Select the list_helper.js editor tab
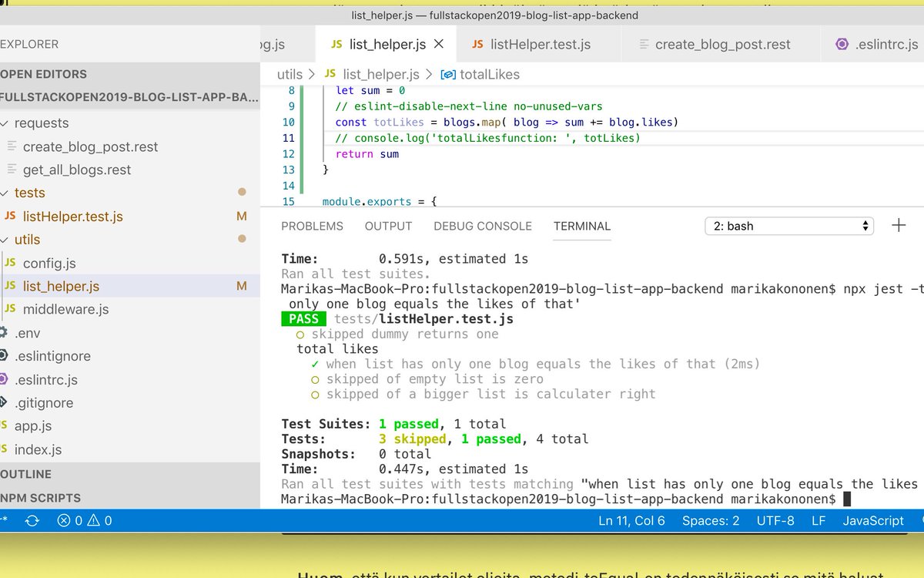 point(386,44)
